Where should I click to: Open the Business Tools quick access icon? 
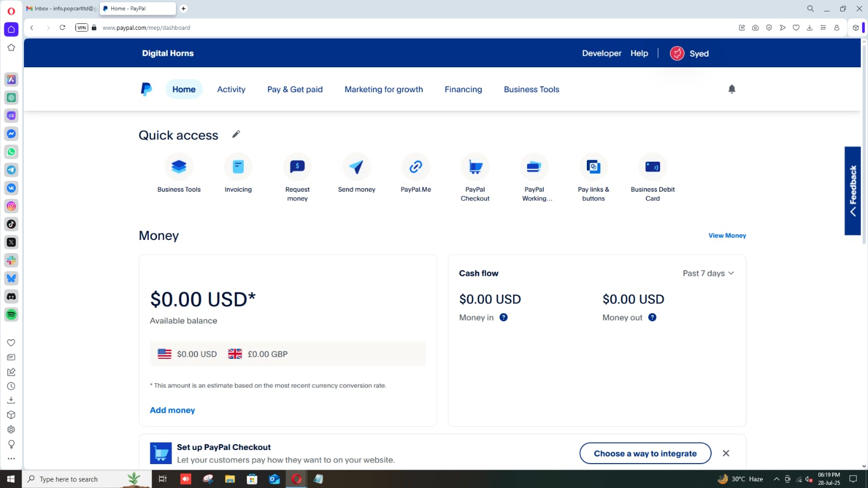pyautogui.click(x=179, y=167)
